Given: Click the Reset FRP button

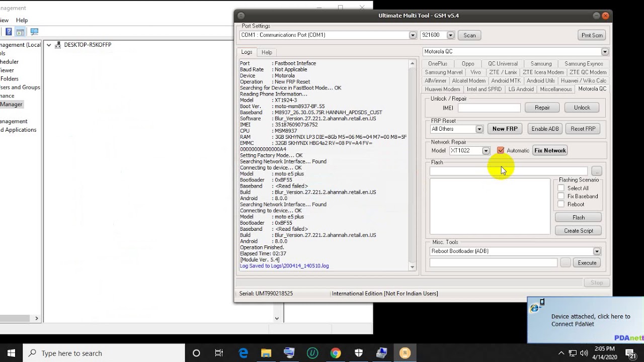Looking at the screenshot, I should click(583, 129).
